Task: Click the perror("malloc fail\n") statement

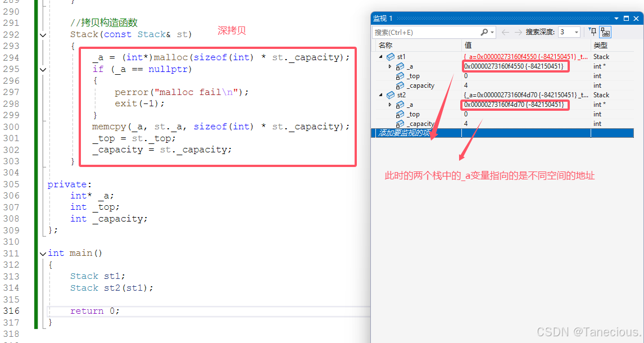Action: coord(182,92)
